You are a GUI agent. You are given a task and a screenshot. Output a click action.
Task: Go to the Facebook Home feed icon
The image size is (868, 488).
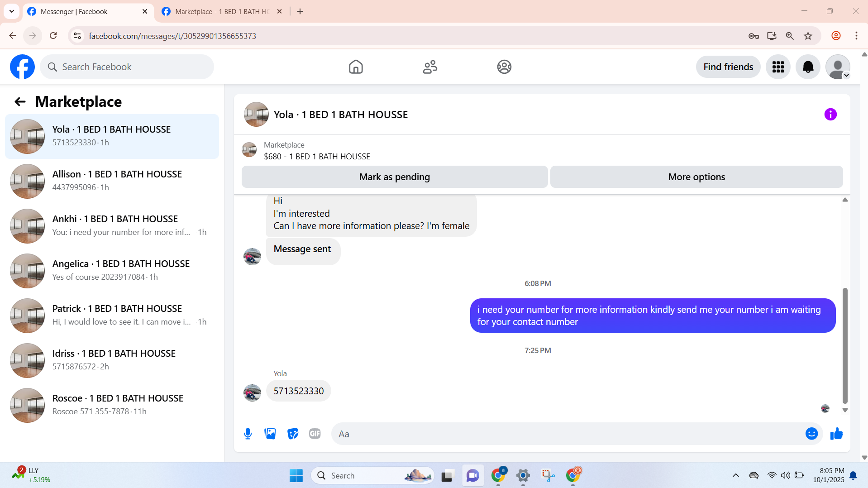click(356, 67)
